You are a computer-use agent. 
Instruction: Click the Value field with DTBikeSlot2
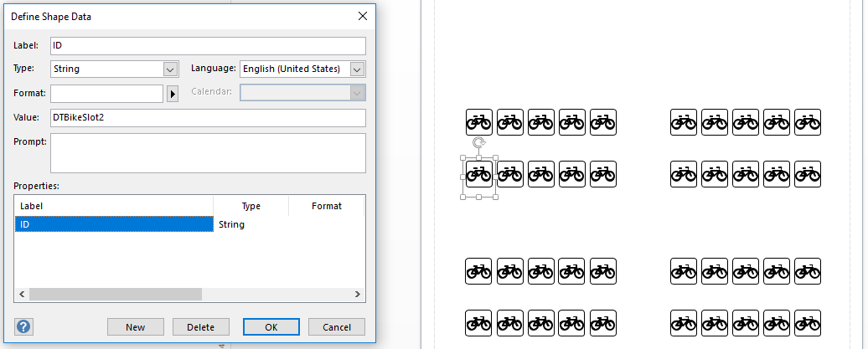(x=208, y=117)
